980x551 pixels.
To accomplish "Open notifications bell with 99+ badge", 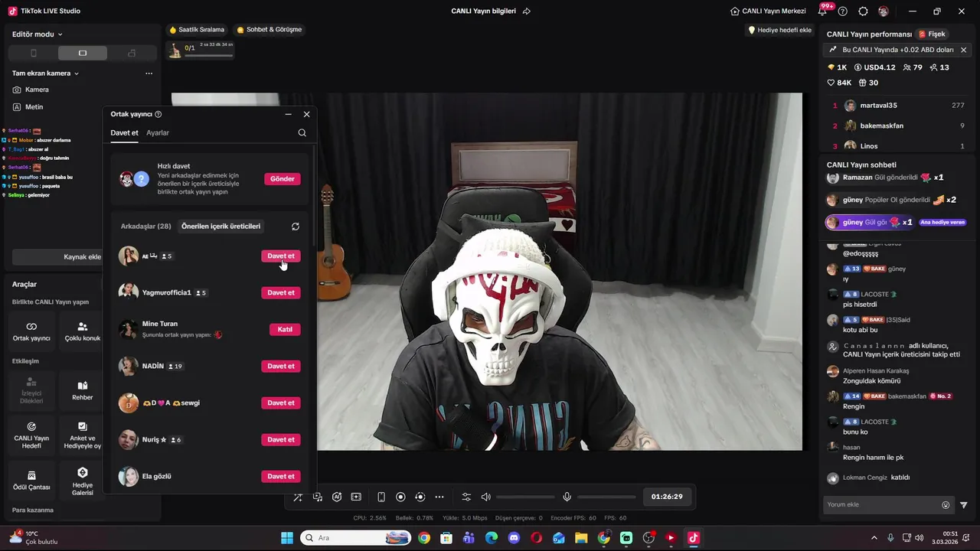I will pos(823,11).
